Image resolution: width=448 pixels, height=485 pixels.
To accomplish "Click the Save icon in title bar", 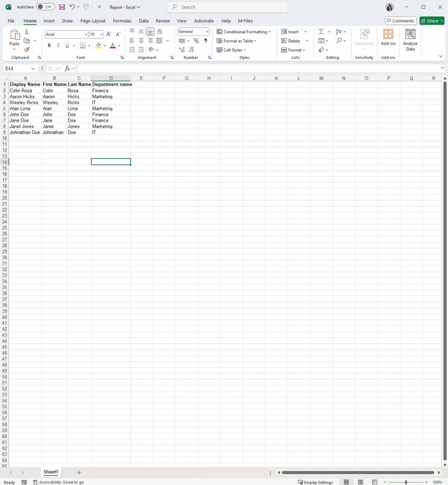I will point(62,7).
